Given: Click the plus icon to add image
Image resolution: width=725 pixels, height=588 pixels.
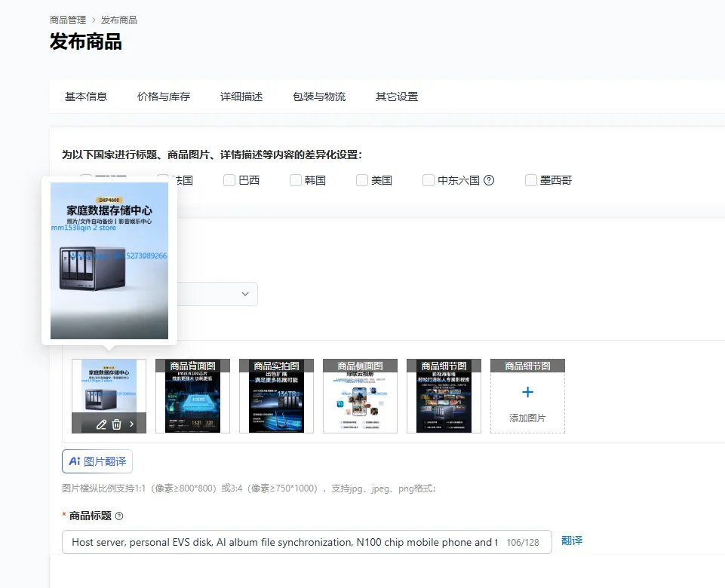Looking at the screenshot, I should coord(527,392).
